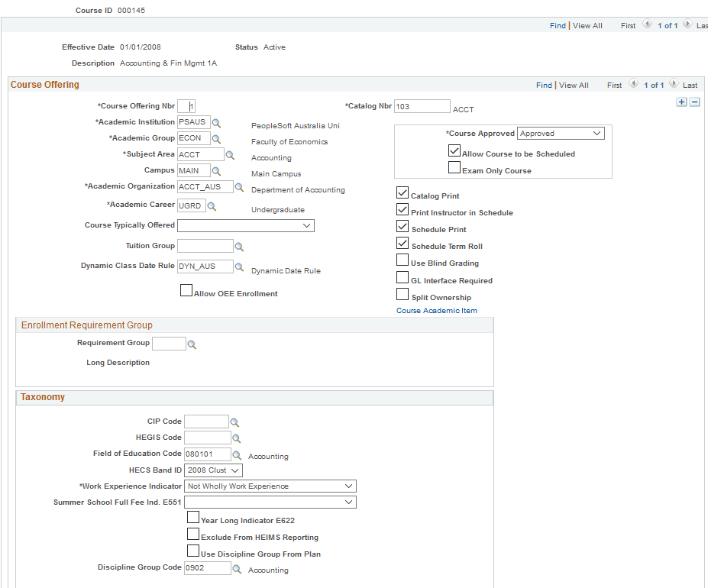This screenshot has width=708, height=588.
Task: Open Course Approved dropdown
Action: pyautogui.click(x=561, y=133)
